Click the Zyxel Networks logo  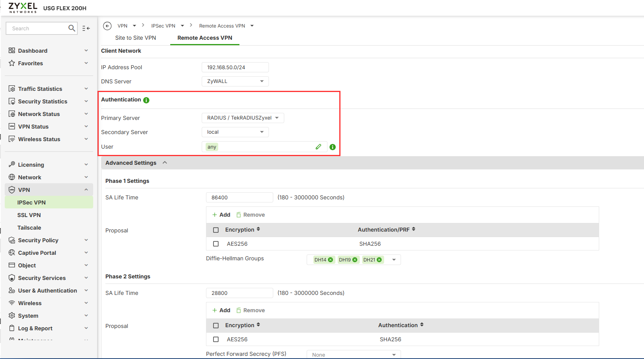tap(23, 7)
